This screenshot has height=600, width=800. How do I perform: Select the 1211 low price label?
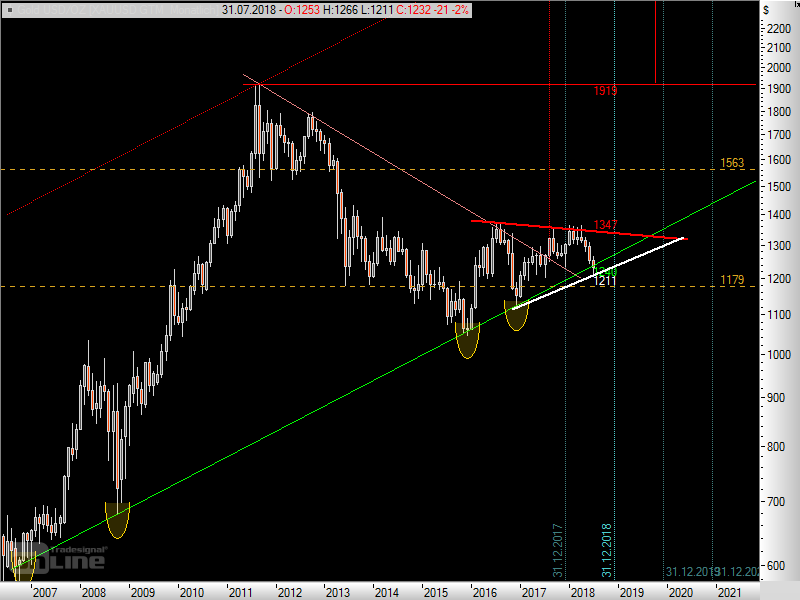(x=604, y=282)
